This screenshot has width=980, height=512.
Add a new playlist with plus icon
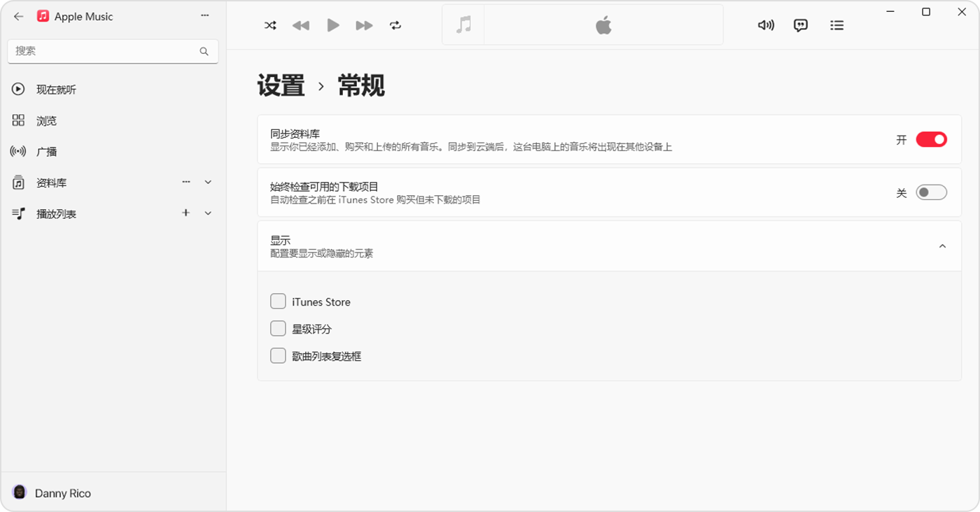[x=185, y=213]
